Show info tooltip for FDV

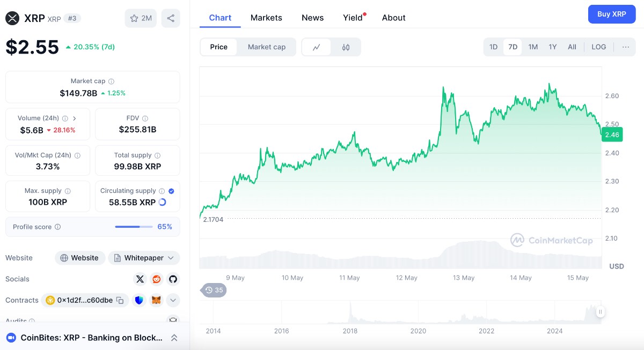pyautogui.click(x=145, y=118)
